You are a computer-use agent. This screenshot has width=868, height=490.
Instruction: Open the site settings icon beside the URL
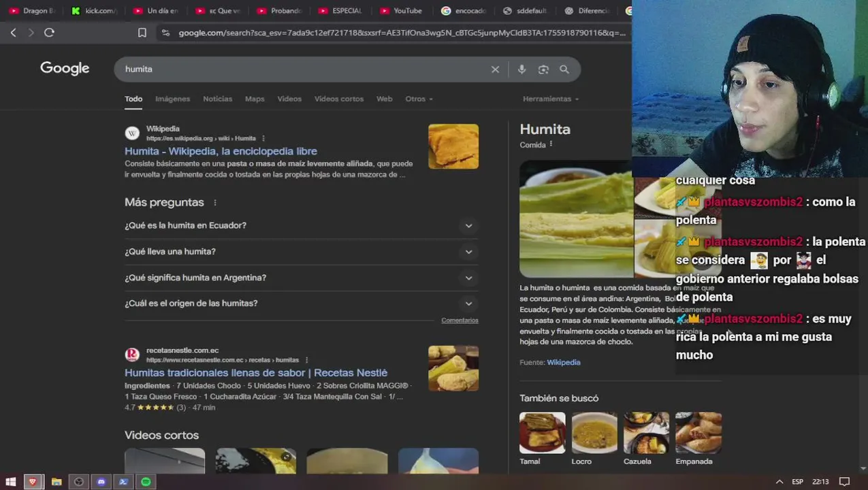pos(165,33)
